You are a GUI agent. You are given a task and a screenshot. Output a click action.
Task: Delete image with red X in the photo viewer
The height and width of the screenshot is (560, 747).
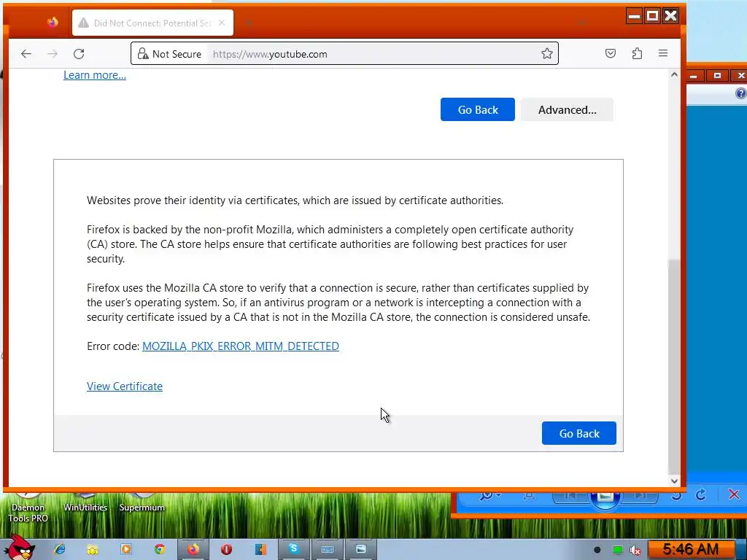(x=734, y=495)
